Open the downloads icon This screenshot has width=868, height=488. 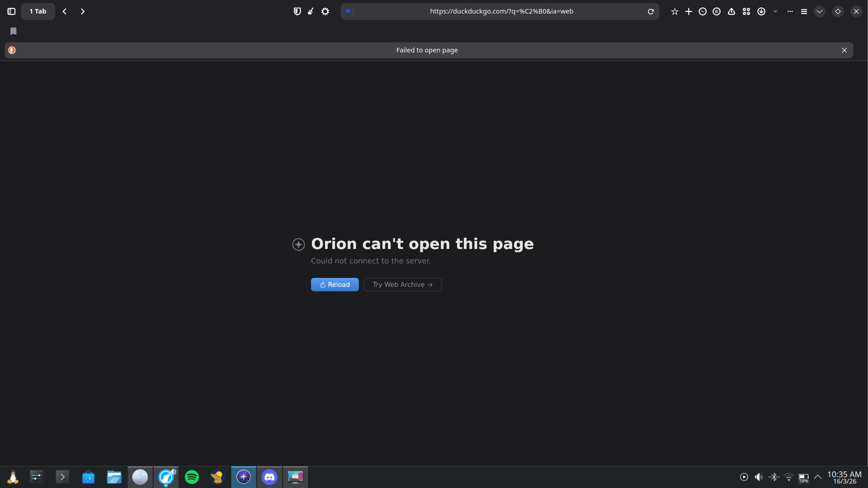(x=761, y=11)
